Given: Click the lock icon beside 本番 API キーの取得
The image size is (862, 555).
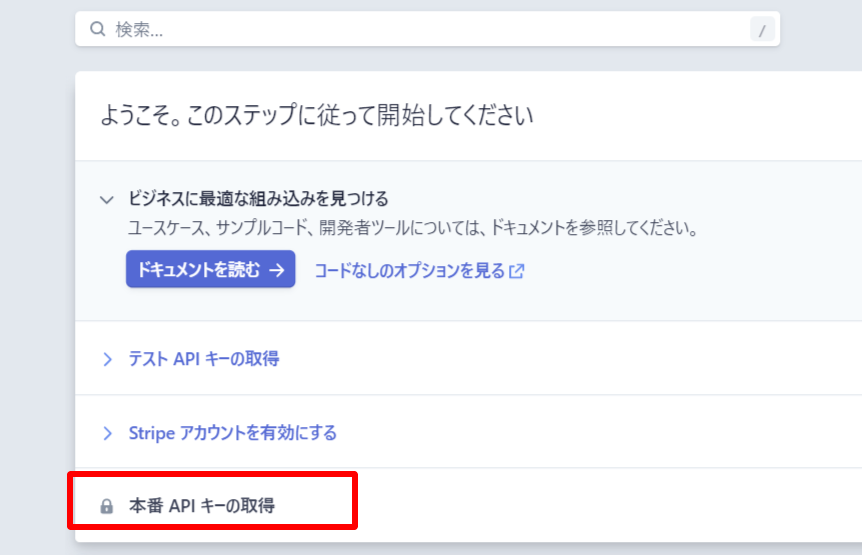Looking at the screenshot, I should click(107, 506).
